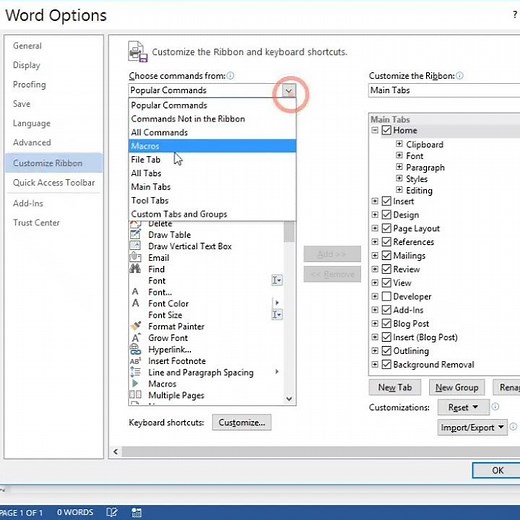Open the Advanced options category
This screenshot has width=520, height=520.
(x=54, y=143)
